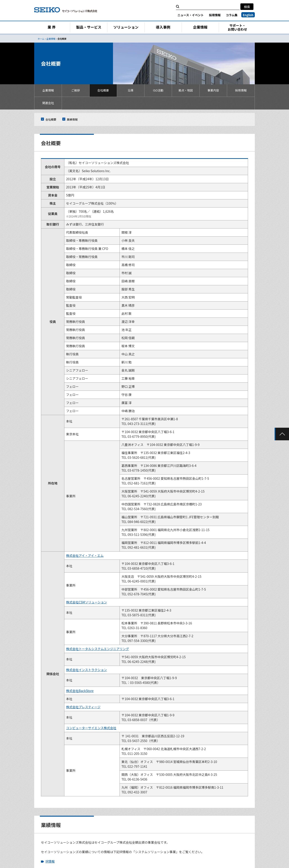Click the arrow icon before IR情報
Screen dimensions: 289x868
[x=42, y=861]
